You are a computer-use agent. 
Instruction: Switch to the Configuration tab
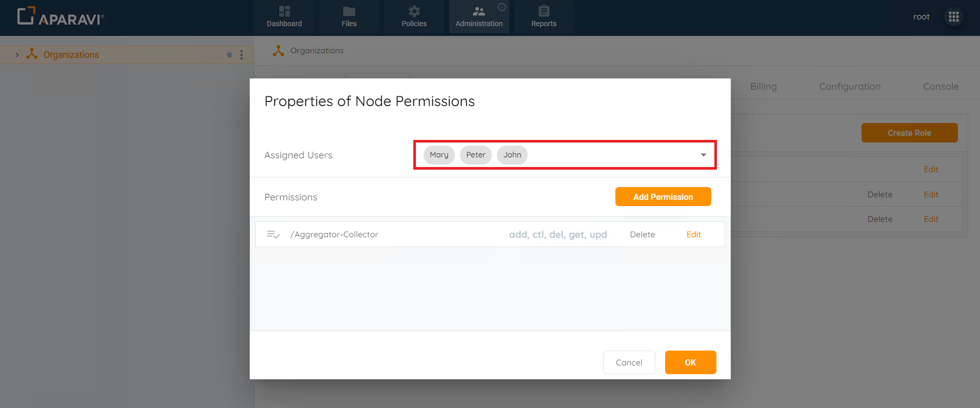click(x=850, y=87)
